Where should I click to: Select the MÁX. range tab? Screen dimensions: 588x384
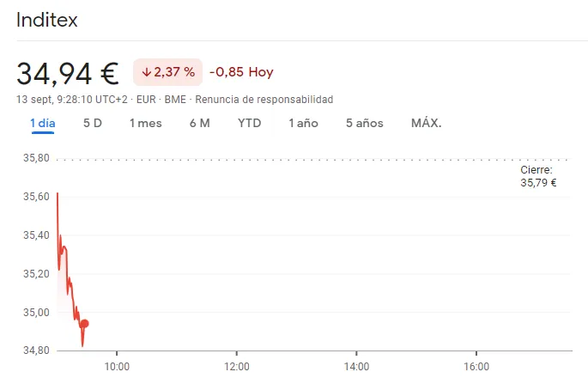tap(427, 124)
